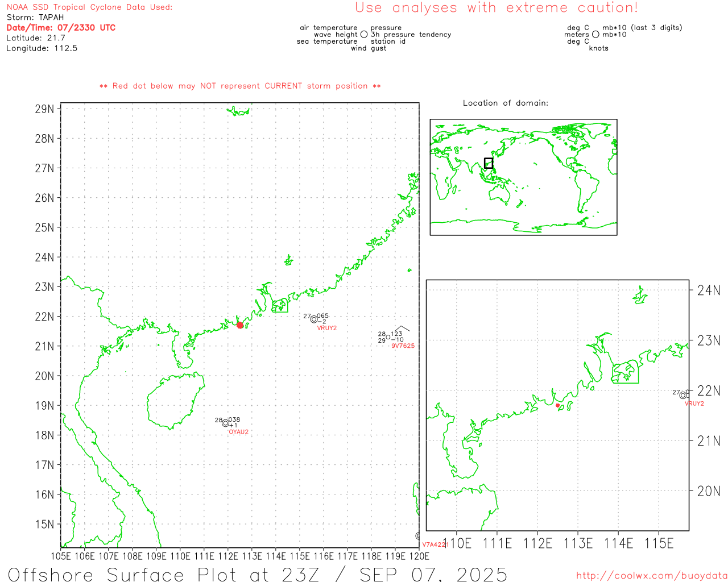Click the V7A4221 station marker at map edge
Viewport: 728px width, 582px height.
click(x=419, y=536)
